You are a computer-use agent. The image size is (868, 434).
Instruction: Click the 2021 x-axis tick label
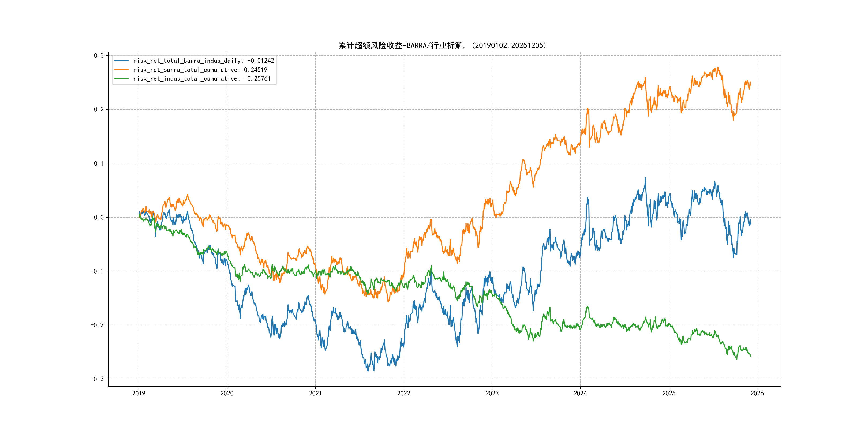click(315, 393)
